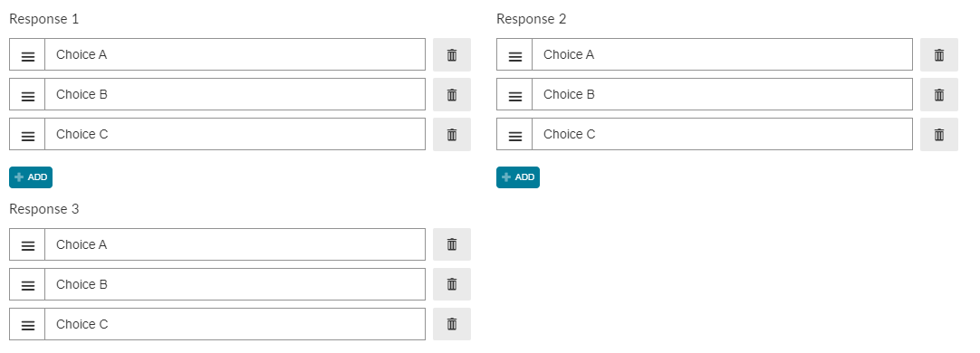Delete Choice A in Response 1
Viewport: 980px width, 353px height.
tap(452, 55)
